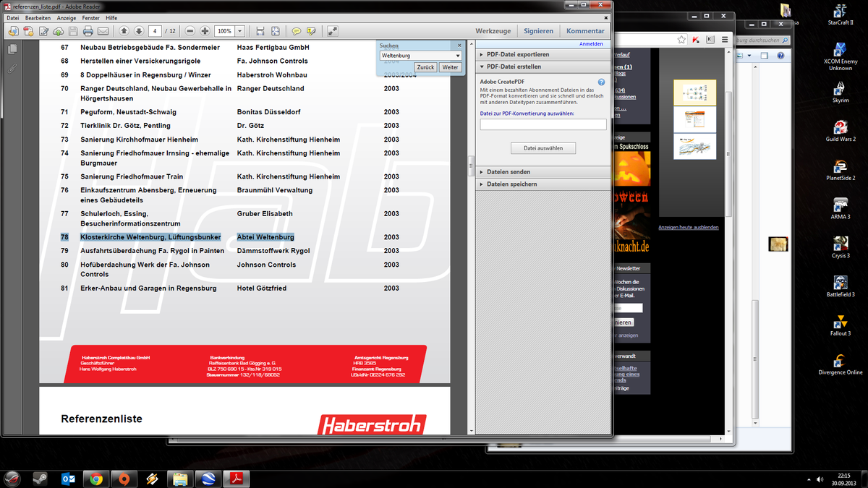The image size is (868, 488).
Task: Click the Adobe Reader icon on the taskbar
Action: (x=236, y=479)
